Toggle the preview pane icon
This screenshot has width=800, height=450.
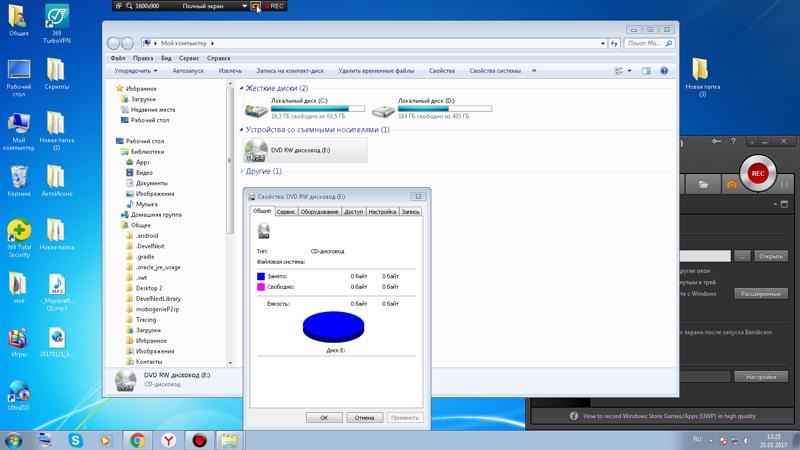[x=646, y=71]
